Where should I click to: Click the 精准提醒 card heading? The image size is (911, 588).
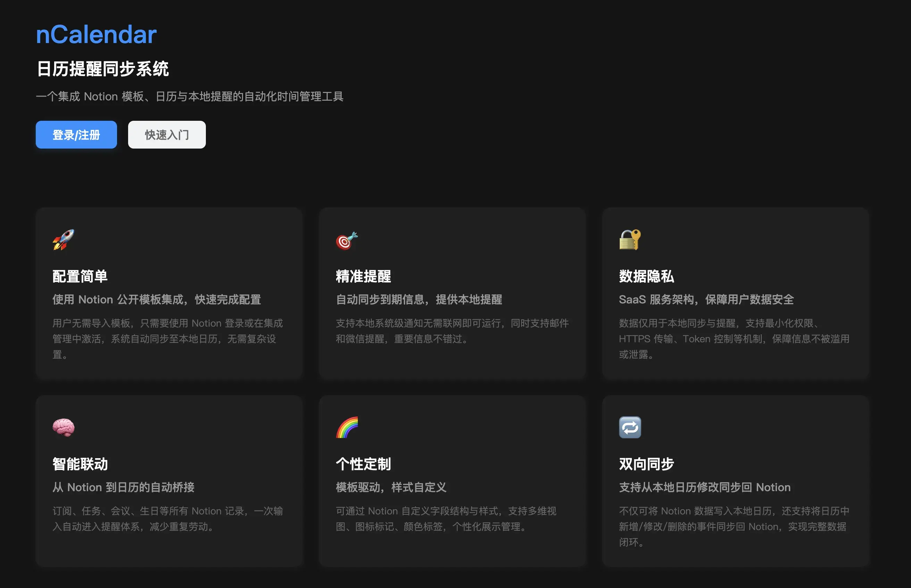click(363, 276)
